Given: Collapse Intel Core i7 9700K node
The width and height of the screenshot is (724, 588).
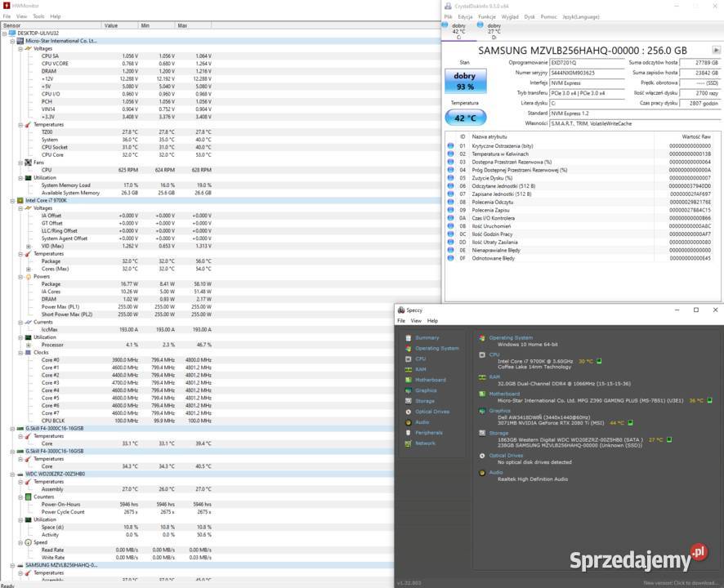Looking at the screenshot, I should [12, 201].
